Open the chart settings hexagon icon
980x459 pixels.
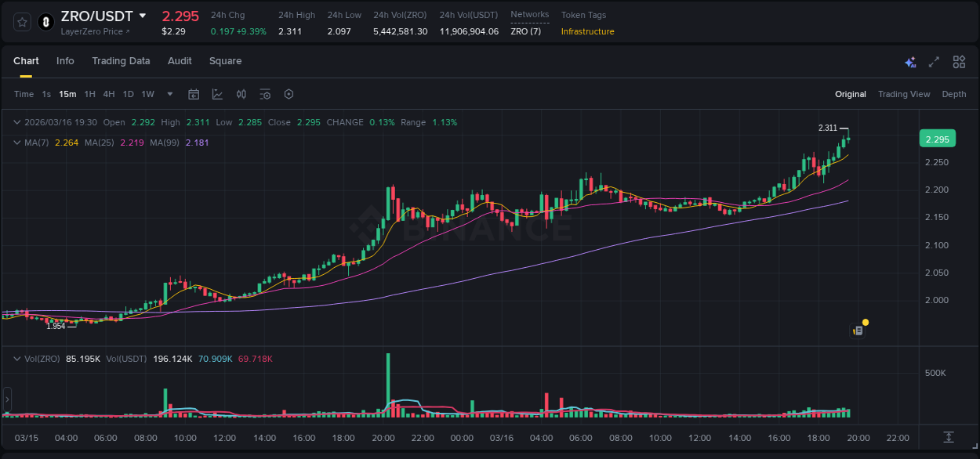tap(289, 94)
